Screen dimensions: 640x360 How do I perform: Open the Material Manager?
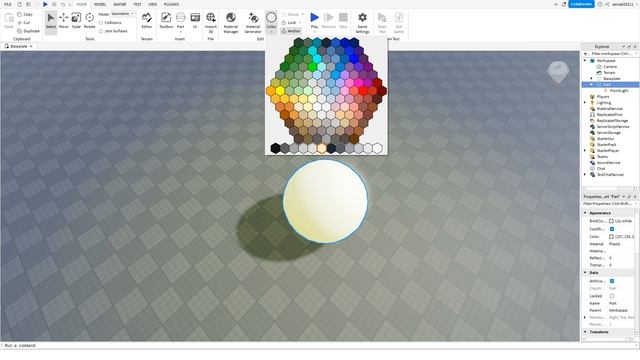[x=231, y=23]
